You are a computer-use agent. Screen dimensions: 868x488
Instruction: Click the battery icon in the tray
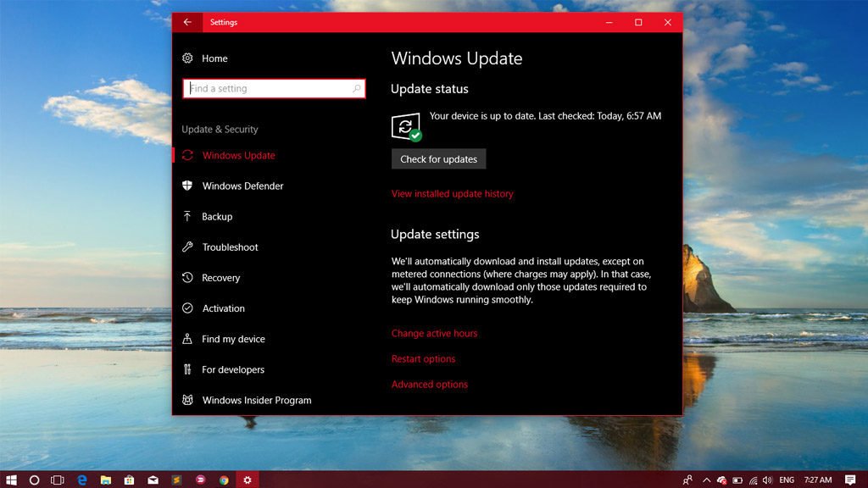pyautogui.click(x=737, y=480)
